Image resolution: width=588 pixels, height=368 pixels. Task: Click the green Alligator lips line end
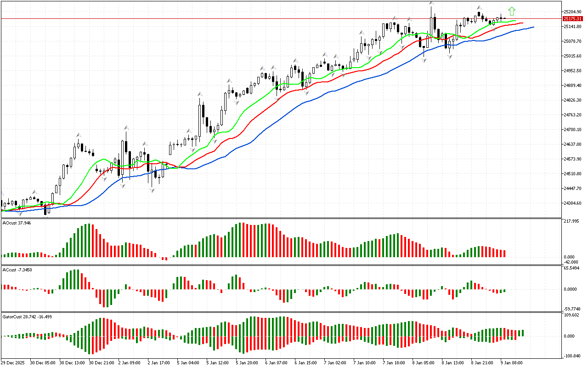click(x=515, y=21)
